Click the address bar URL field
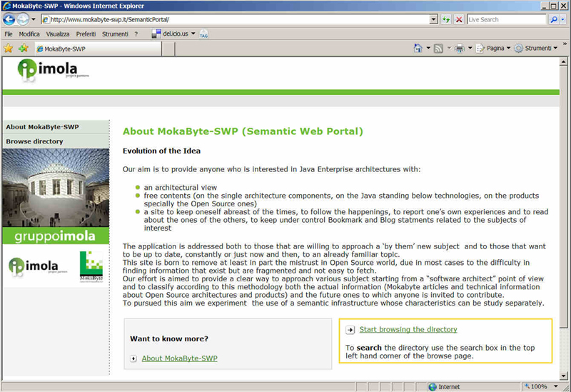The height and width of the screenshot is (392, 571). [236, 20]
